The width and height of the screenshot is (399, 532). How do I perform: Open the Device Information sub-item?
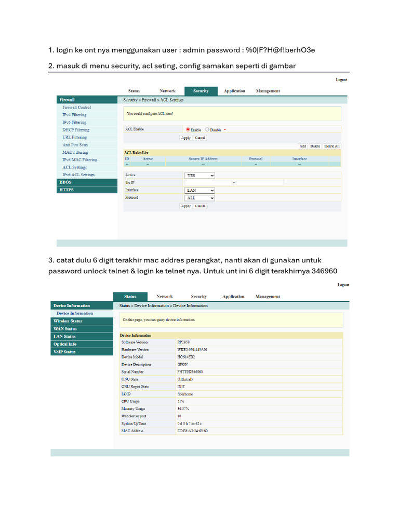point(75,313)
